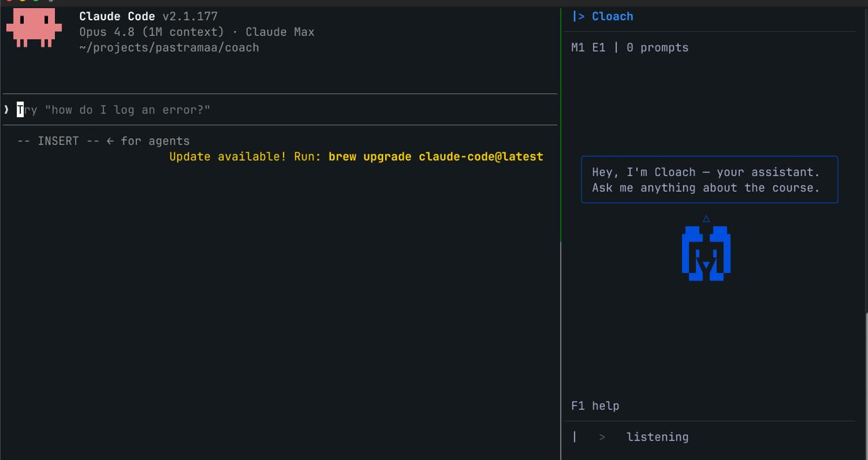Click the small triangle above Cloach mascot
Screen dimensions: 868x460
tap(706, 219)
